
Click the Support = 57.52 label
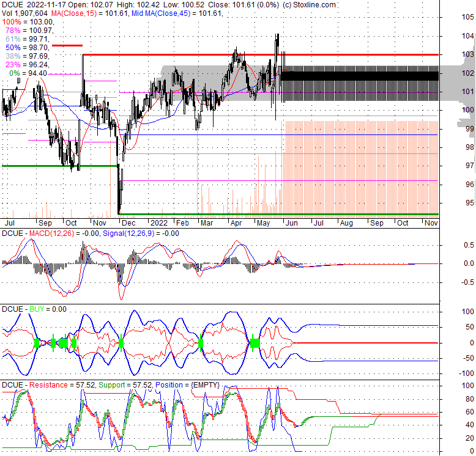click(x=125, y=385)
